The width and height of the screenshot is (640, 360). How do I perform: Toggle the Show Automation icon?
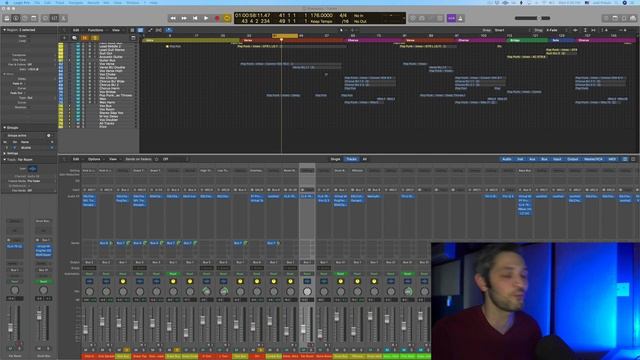(150, 30)
